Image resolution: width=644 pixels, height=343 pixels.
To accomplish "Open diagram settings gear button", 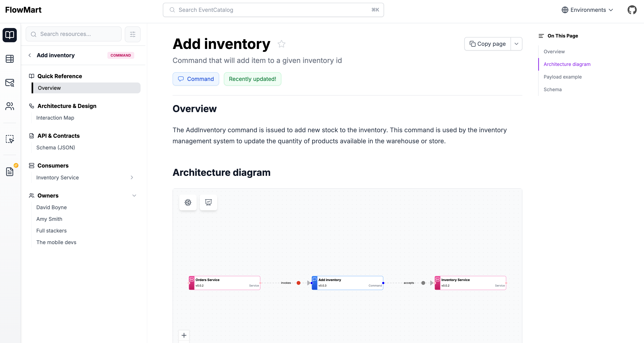I will (x=188, y=202).
